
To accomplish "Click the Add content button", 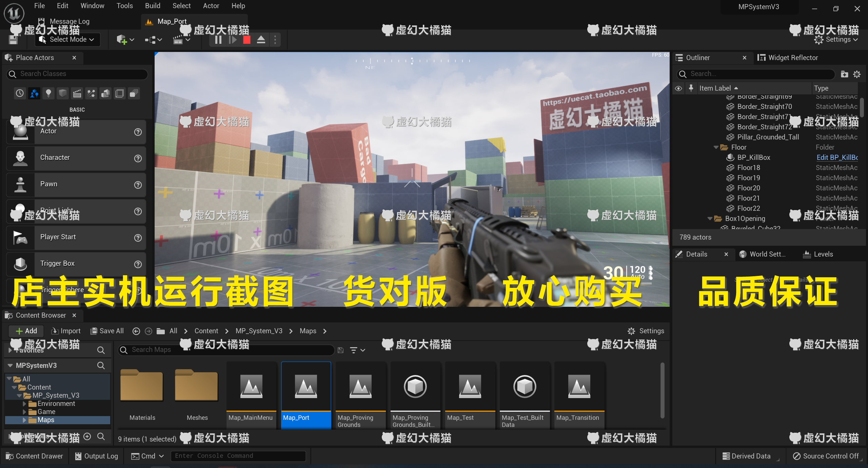I will pyautogui.click(x=26, y=331).
